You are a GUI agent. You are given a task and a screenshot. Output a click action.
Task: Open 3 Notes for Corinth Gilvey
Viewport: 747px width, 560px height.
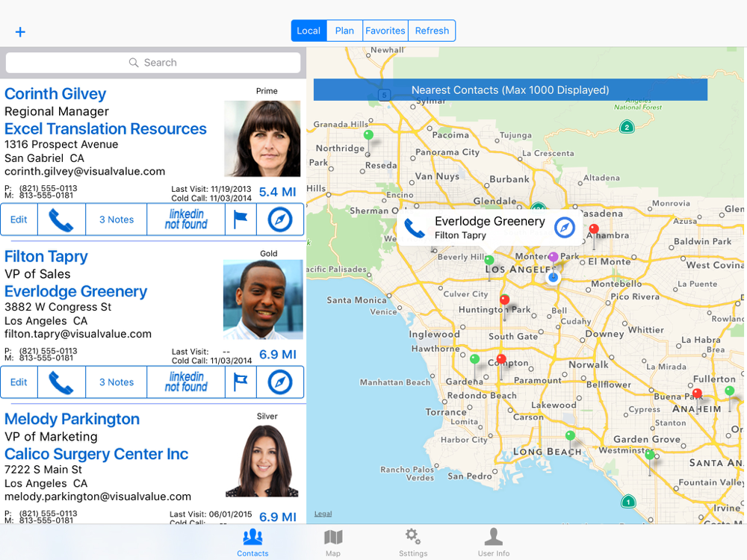(x=117, y=220)
